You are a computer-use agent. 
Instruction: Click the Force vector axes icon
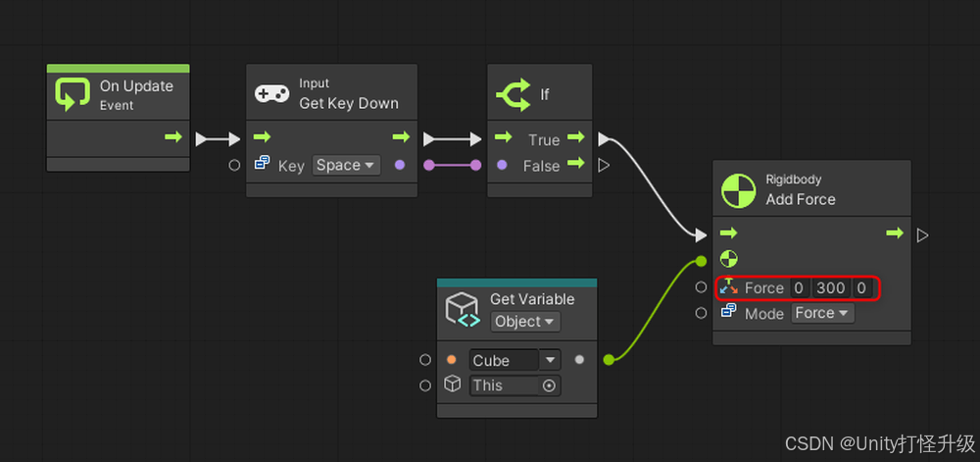point(729,287)
